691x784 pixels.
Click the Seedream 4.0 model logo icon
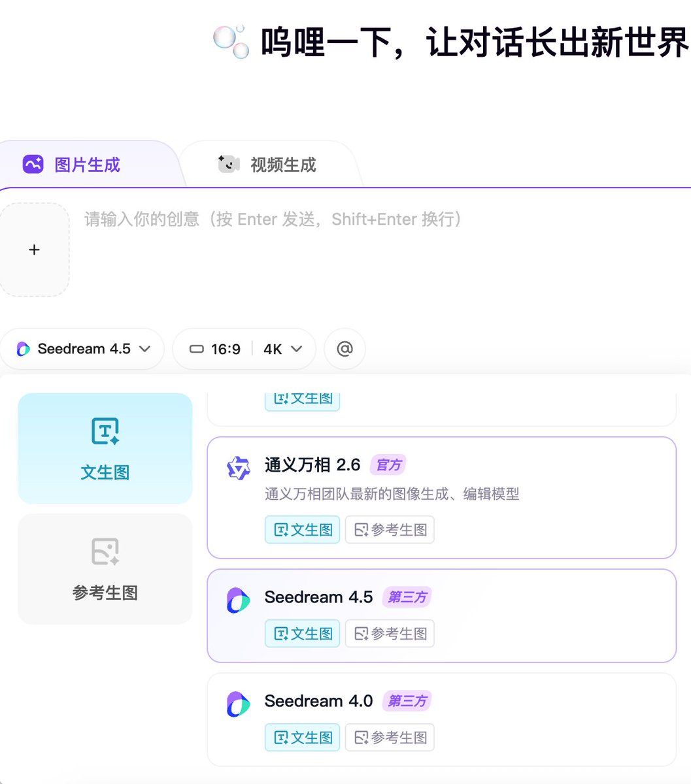237,704
